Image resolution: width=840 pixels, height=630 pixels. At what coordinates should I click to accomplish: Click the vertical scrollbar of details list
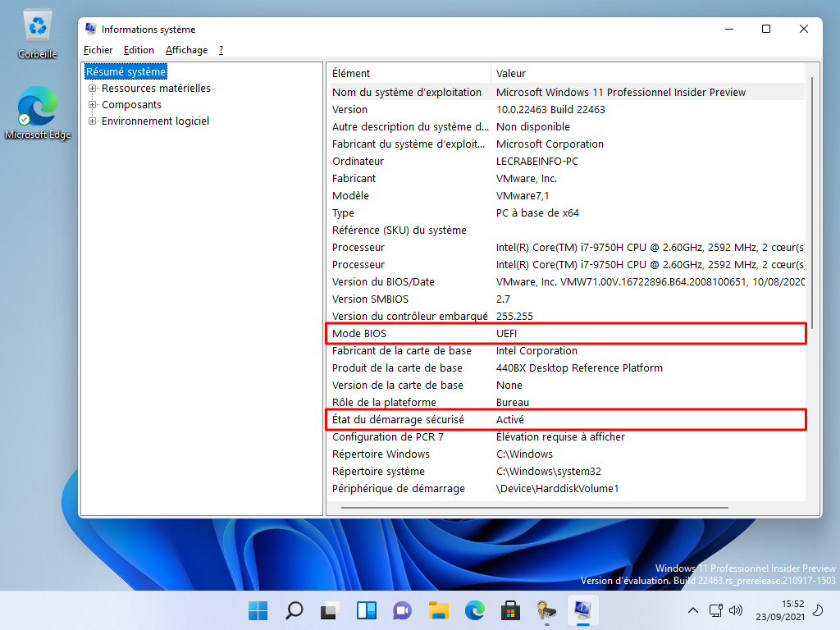[x=812, y=203]
